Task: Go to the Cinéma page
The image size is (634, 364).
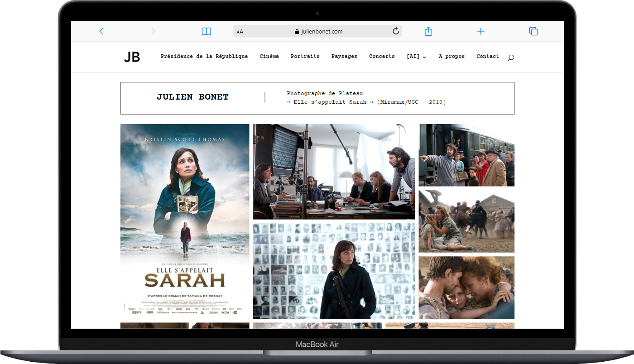Action: click(x=269, y=57)
